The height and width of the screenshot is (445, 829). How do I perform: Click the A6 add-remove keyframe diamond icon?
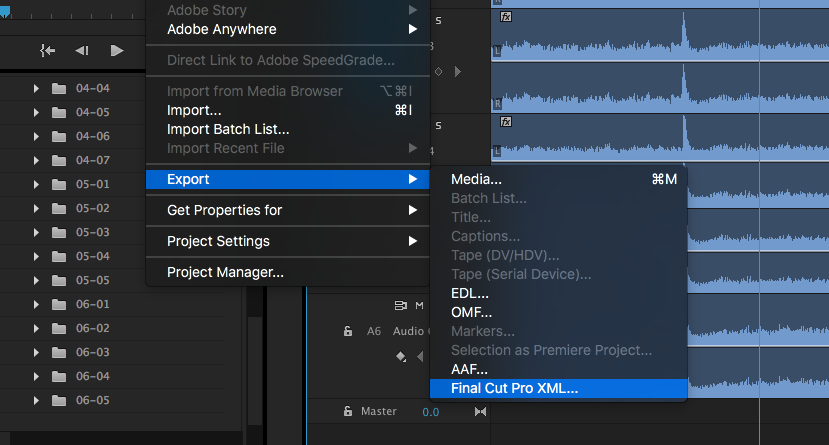click(x=401, y=357)
